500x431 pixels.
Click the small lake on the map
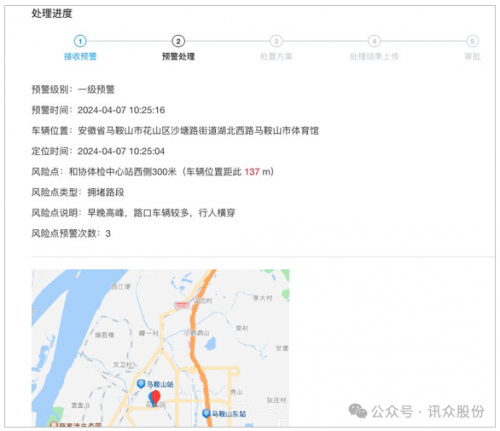210,343
